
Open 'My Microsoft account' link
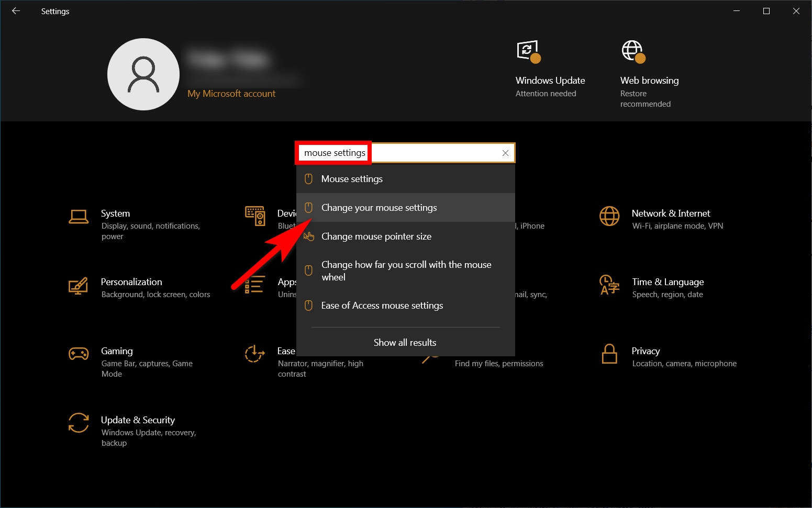(x=231, y=94)
